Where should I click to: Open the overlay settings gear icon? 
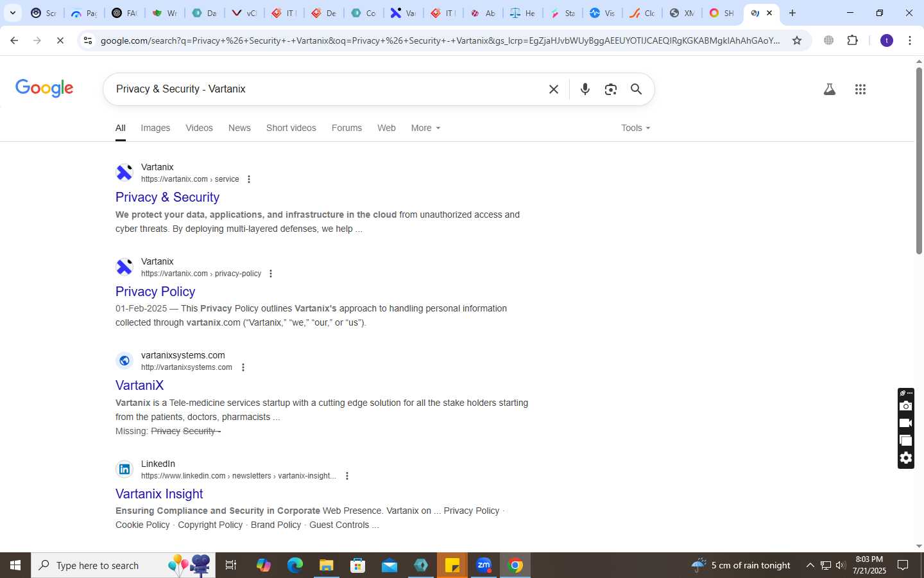[x=905, y=458]
